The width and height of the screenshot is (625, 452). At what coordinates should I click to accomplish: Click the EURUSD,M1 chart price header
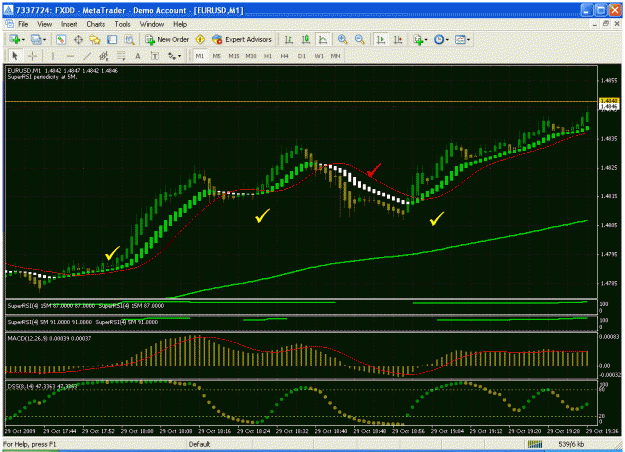(63, 71)
